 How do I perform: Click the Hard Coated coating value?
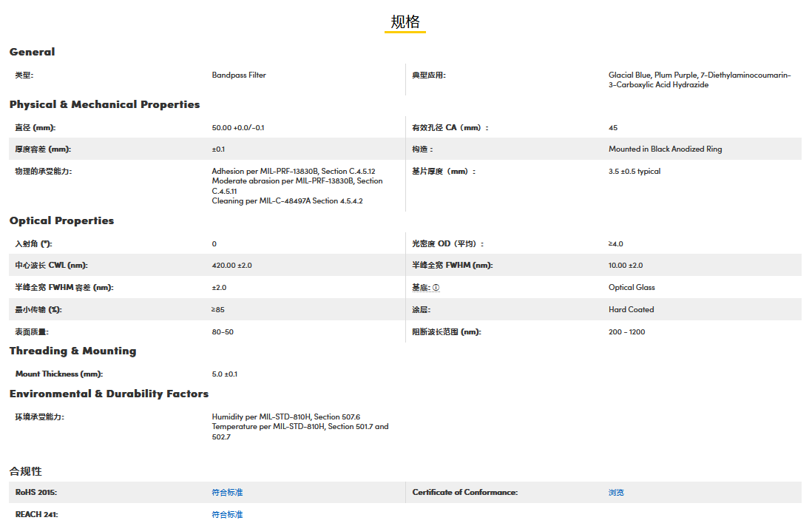(x=631, y=310)
